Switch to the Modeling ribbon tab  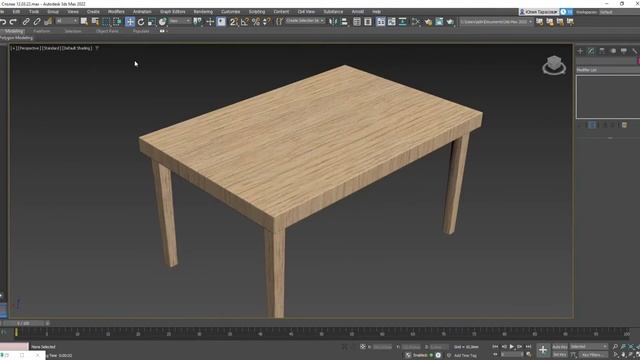(14, 31)
